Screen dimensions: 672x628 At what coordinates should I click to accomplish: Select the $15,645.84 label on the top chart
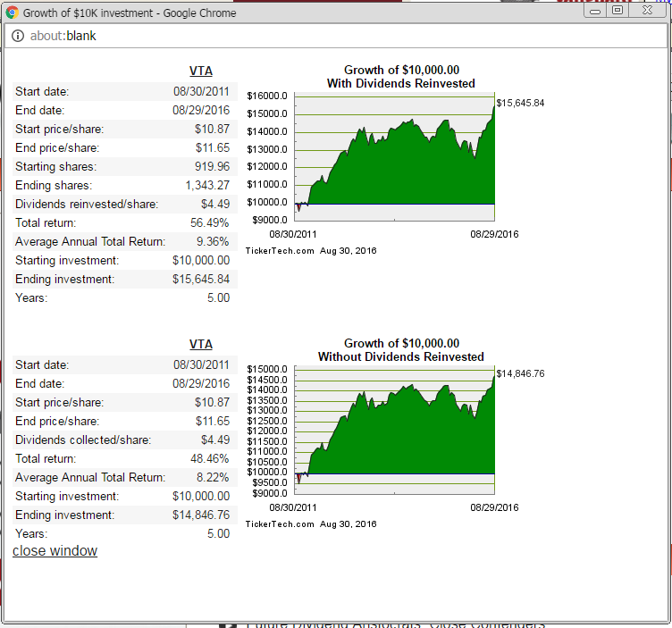tap(520, 104)
